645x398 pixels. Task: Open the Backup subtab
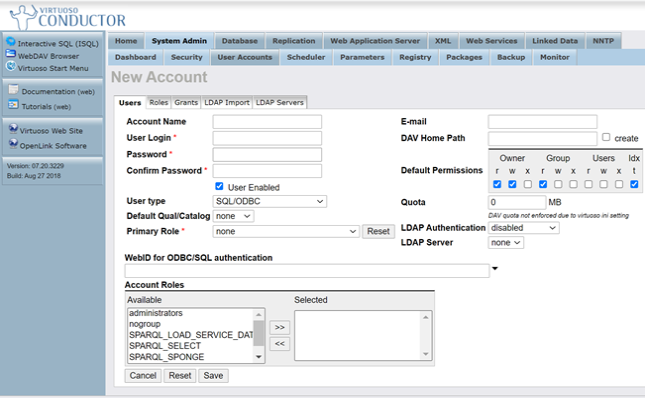pos(511,58)
